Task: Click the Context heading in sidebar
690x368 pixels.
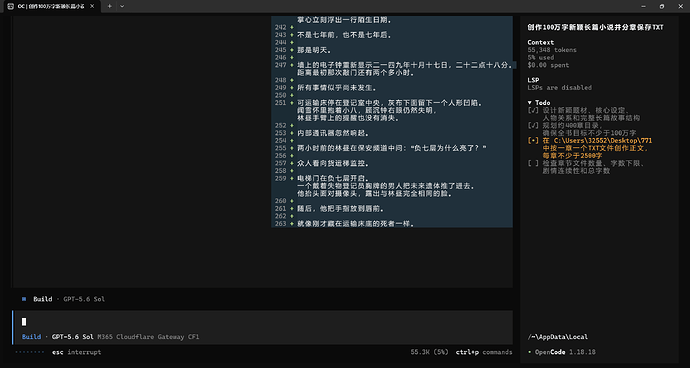Action: 540,42
